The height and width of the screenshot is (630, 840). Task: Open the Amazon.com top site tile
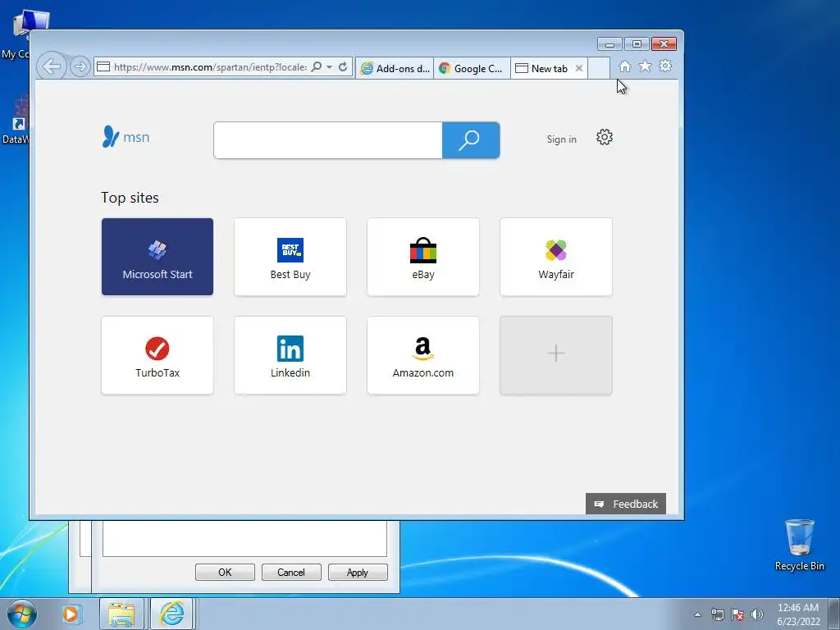(423, 355)
